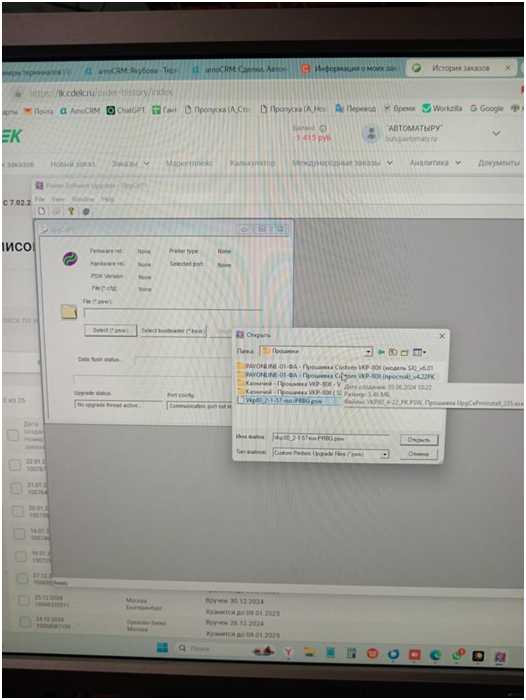Screen dimensions: 526x700
Task: Tick the checkbox for order dated 24.12.2024
Action: [25, 622]
